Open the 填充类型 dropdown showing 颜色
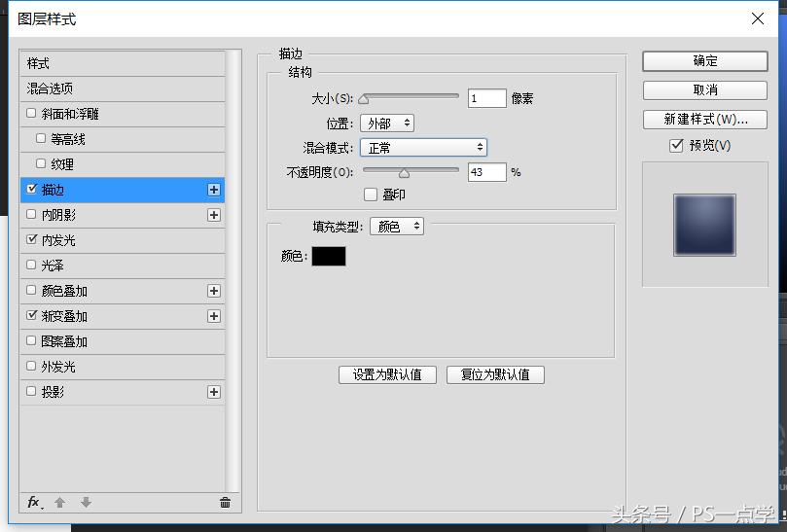This screenshot has width=787, height=532. 397,227
